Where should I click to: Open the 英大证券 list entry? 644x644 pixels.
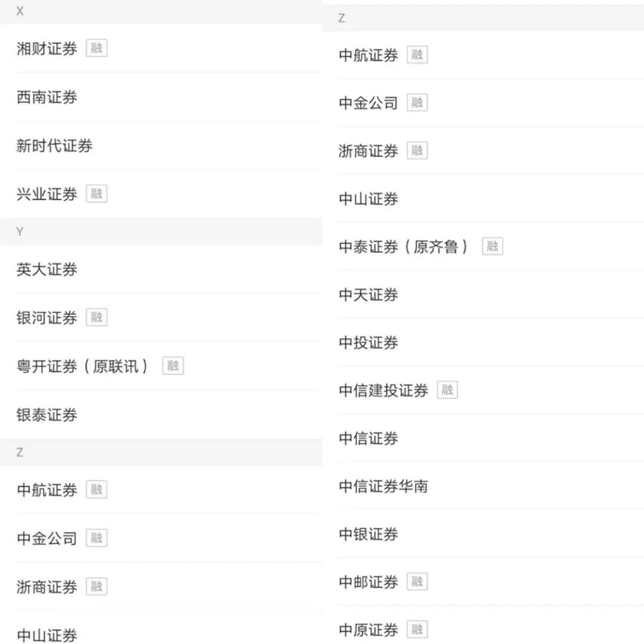47,270
